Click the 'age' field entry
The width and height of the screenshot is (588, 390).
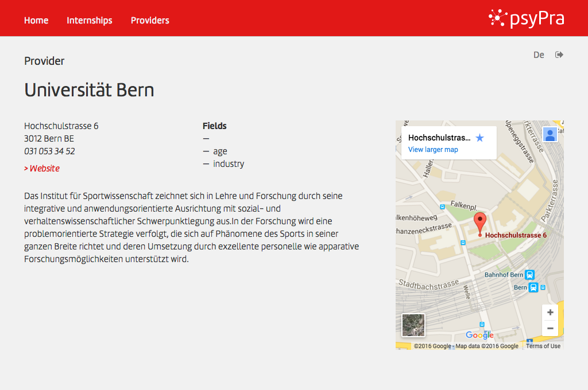click(x=220, y=152)
